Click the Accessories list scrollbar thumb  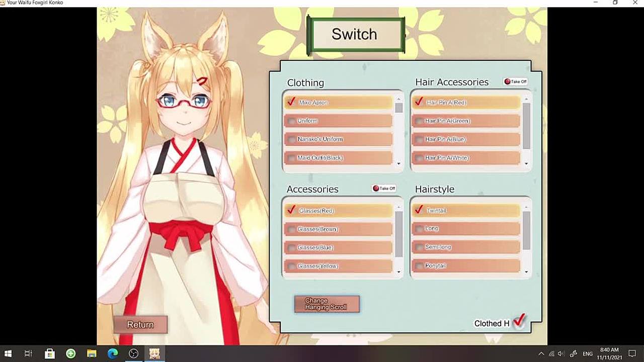click(398, 234)
